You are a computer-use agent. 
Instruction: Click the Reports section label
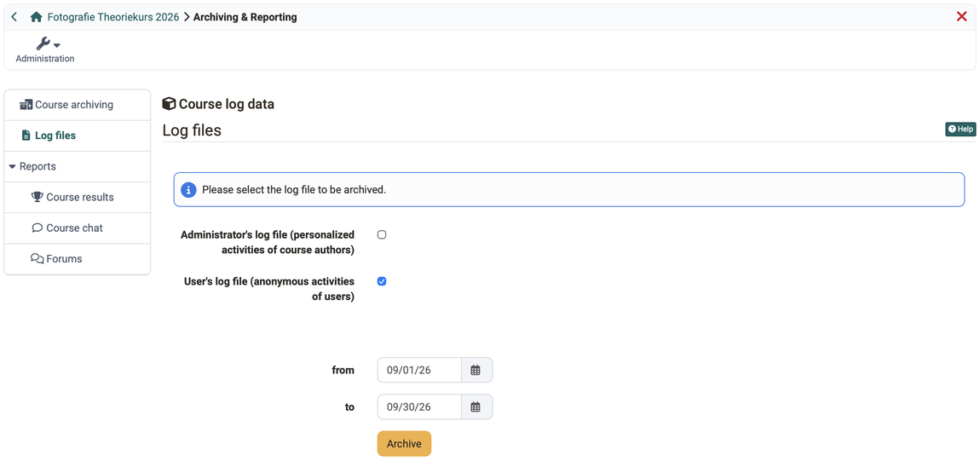(x=37, y=167)
